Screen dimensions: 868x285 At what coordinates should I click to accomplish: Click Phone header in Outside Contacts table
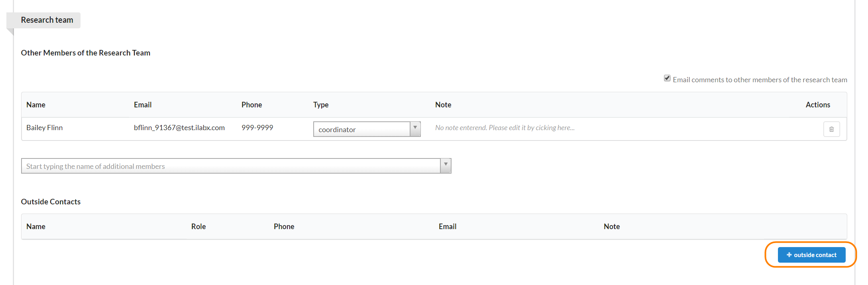[x=284, y=226]
